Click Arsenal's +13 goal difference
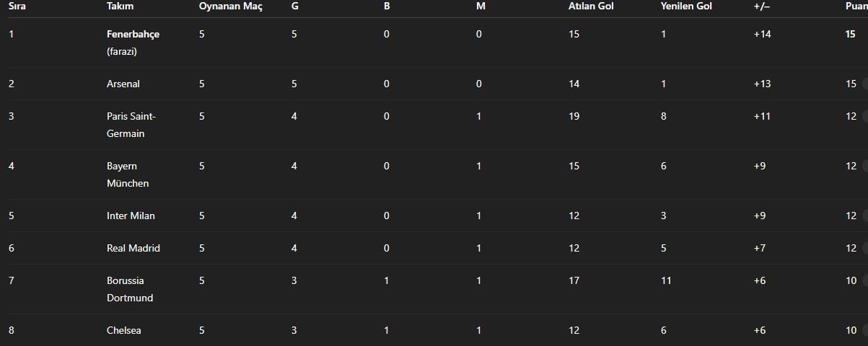Screen dimensions: 868x346 [762, 84]
